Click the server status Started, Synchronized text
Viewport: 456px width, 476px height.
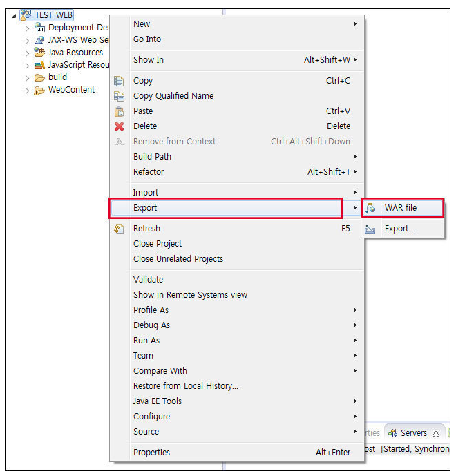[x=415, y=449]
